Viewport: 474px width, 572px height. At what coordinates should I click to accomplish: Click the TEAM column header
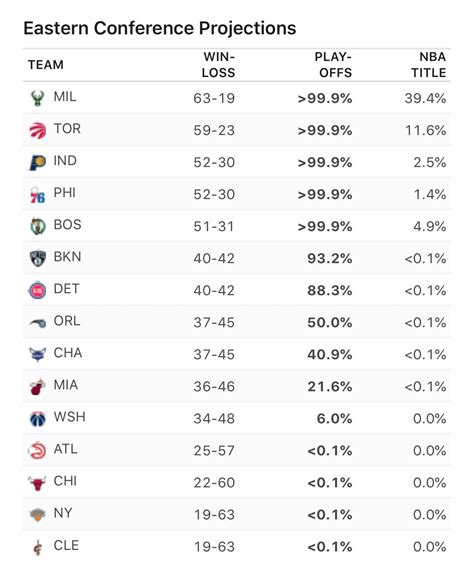46,65
